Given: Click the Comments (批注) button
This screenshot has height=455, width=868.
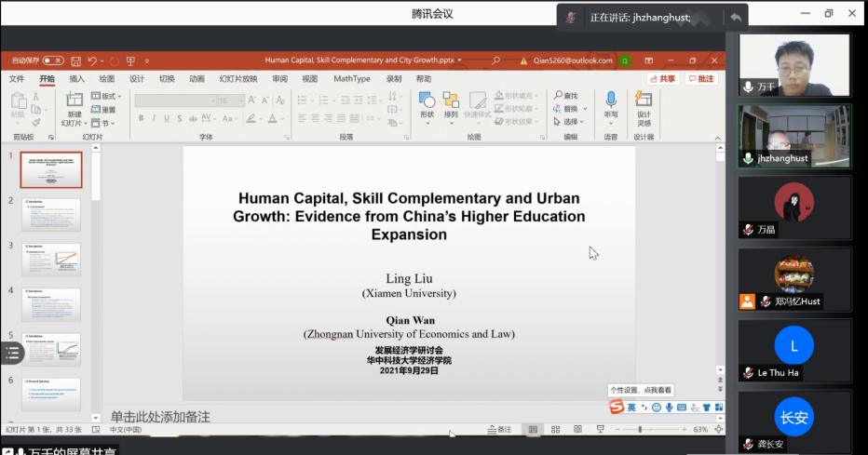Looking at the screenshot, I should [x=701, y=79].
